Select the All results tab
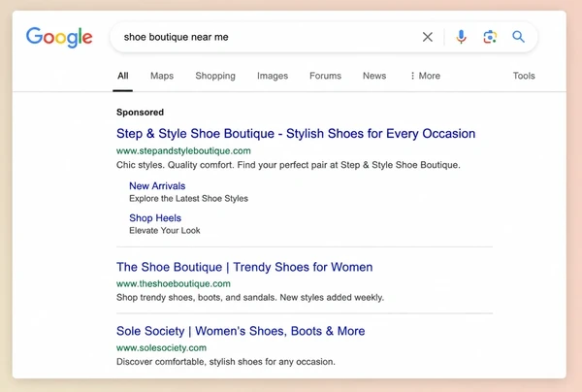The image size is (582, 392). pyautogui.click(x=123, y=76)
